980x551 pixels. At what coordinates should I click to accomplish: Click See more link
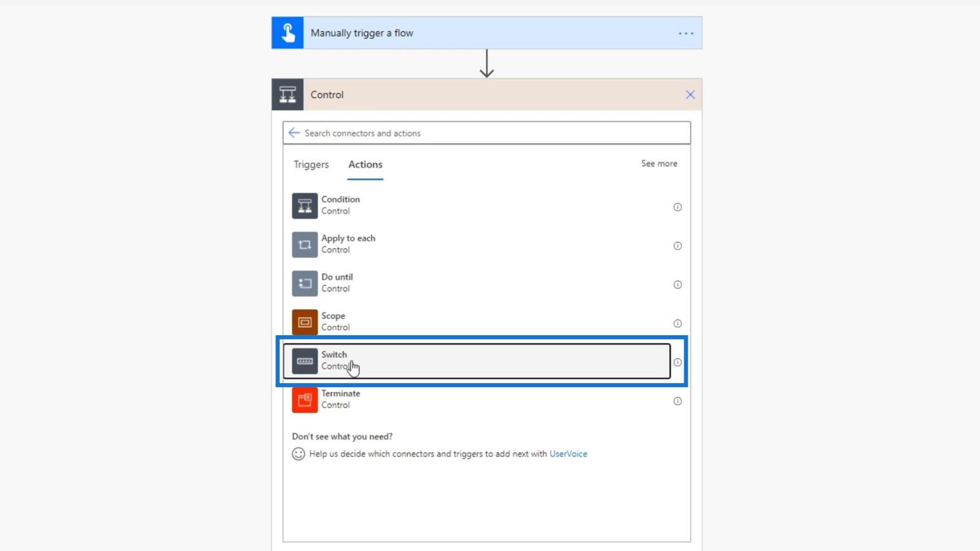659,164
